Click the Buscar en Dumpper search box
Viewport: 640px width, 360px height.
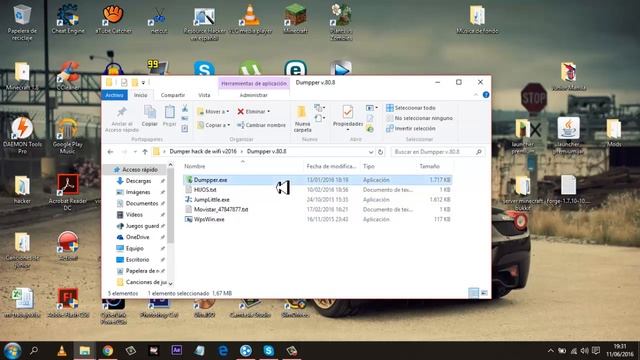[437, 152]
